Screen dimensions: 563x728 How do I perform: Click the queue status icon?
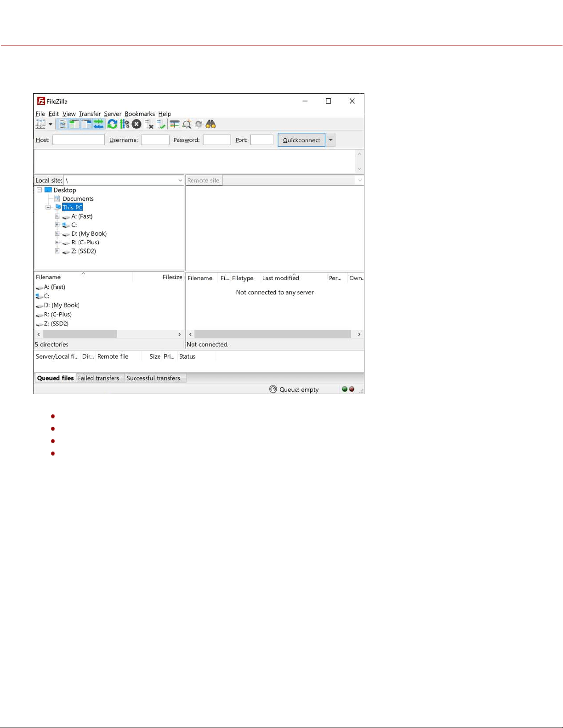273,389
